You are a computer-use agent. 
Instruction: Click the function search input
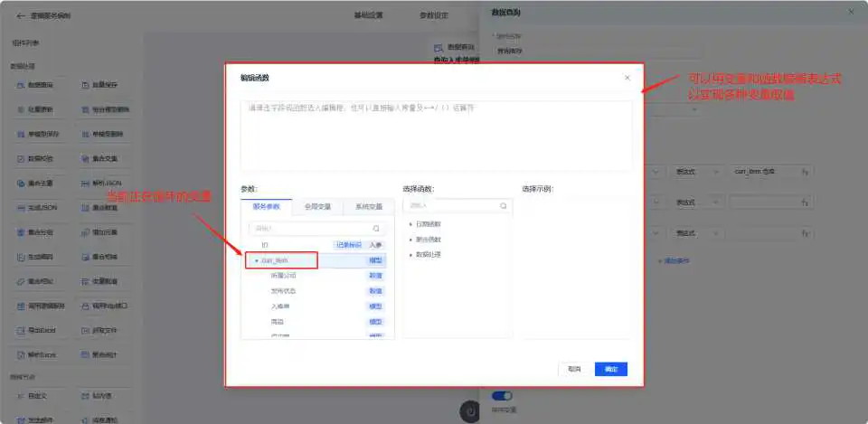[458, 205]
